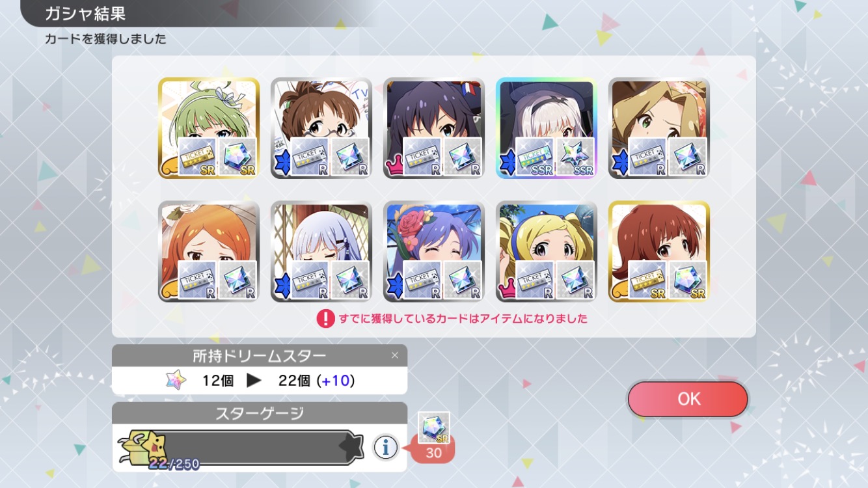The image size is (868, 488).
Task: Close the Dream Star count panel
Action: tap(394, 355)
